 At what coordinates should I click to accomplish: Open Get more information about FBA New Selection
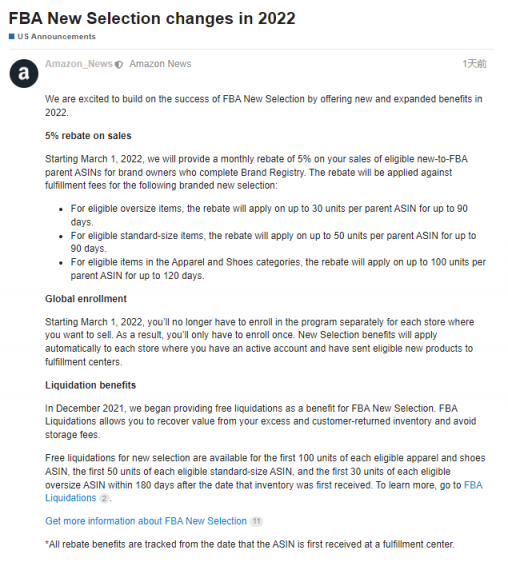[x=146, y=521]
